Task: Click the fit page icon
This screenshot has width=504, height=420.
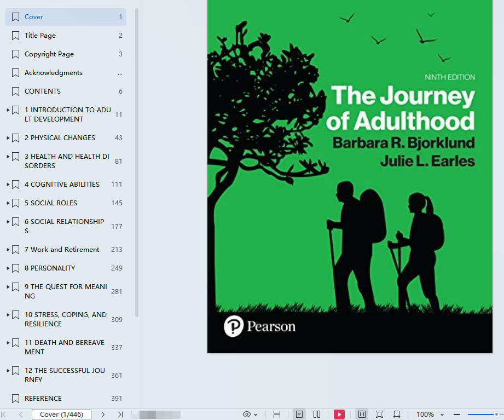Action: [x=380, y=414]
